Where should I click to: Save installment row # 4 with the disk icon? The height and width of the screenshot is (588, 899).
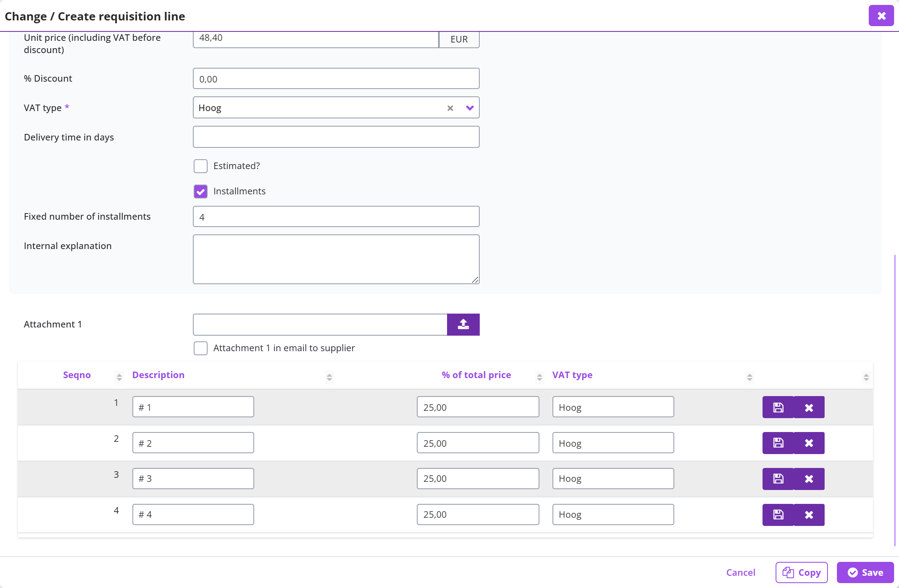coord(778,515)
